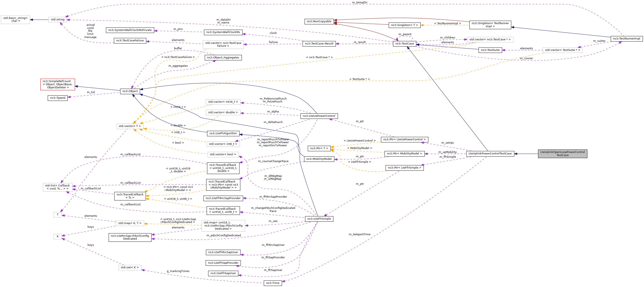Click the m_deltaPusch edge label

point(273,122)
